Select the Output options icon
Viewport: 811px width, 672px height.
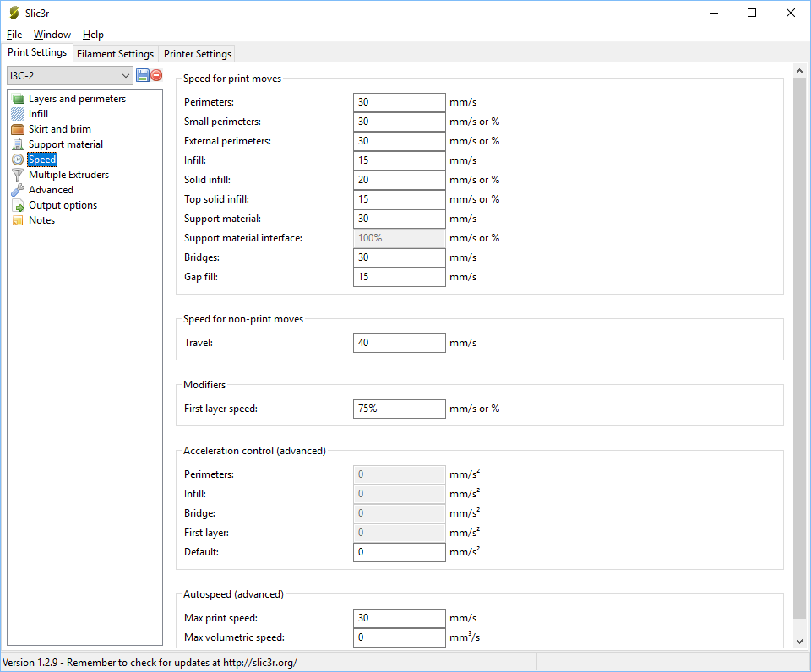18,205
